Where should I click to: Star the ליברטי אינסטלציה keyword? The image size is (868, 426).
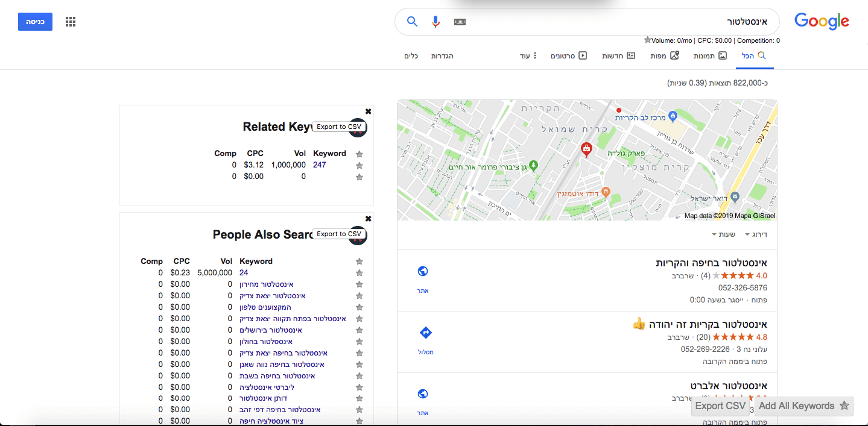click(x=360, y=387)
